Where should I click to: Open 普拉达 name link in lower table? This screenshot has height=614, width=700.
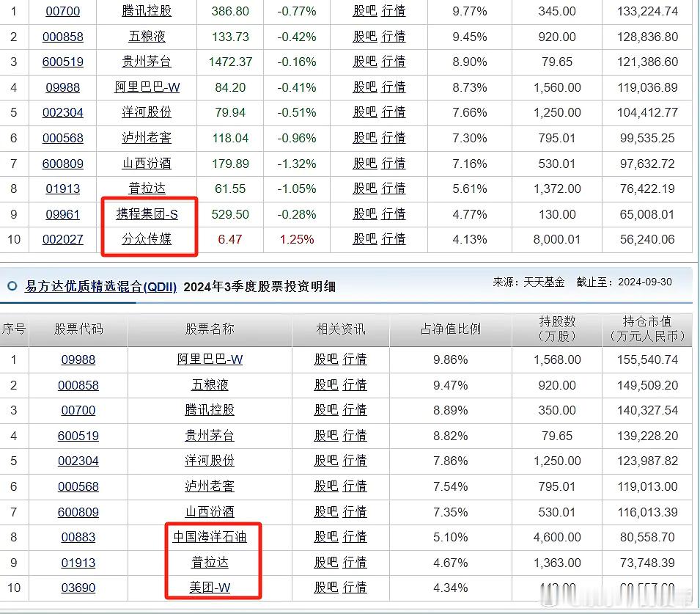(210, 563)
